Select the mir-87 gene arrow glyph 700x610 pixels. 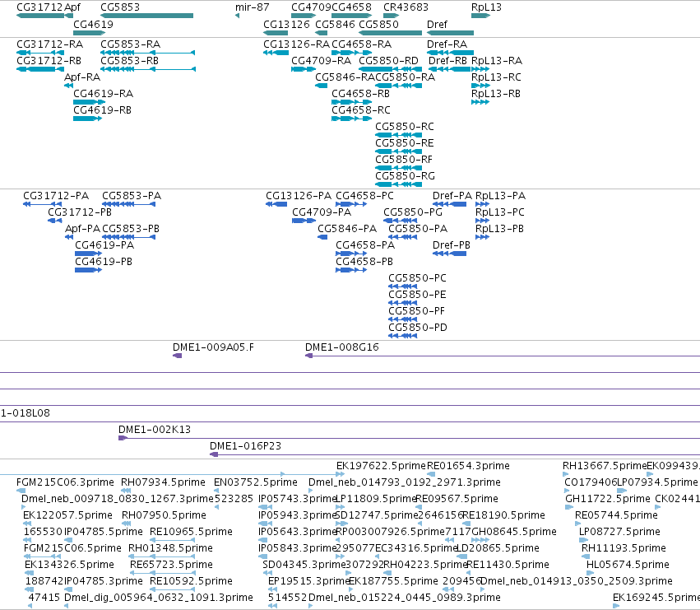coord(237,16)
